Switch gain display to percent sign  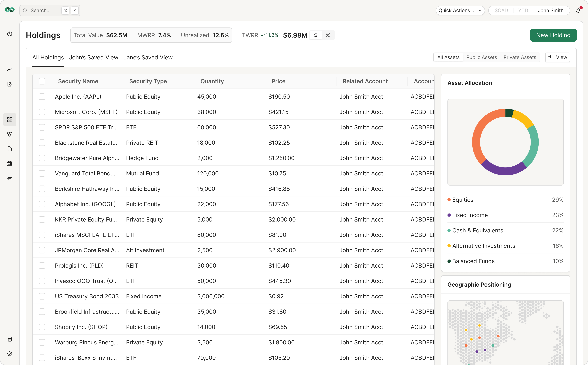pos(328,35)
